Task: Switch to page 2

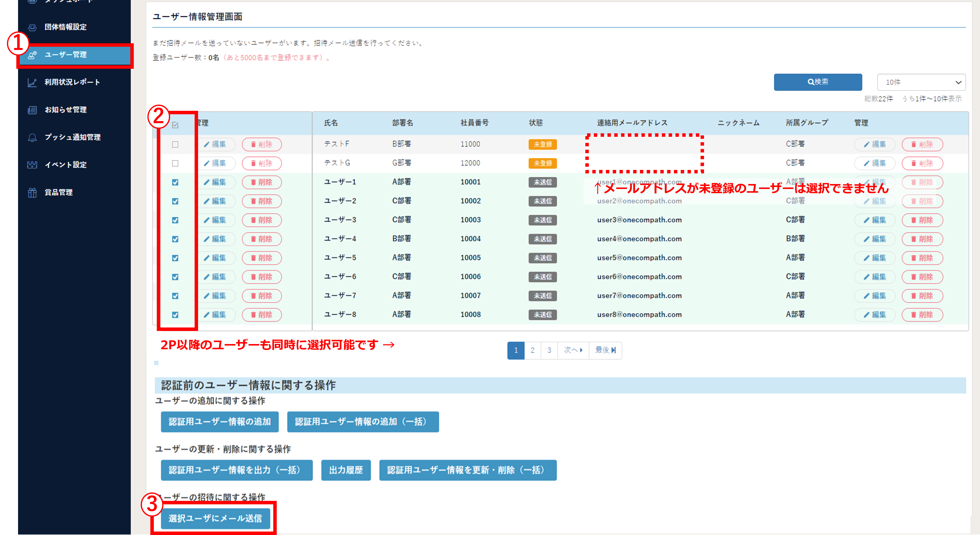Action: point(533,350)
